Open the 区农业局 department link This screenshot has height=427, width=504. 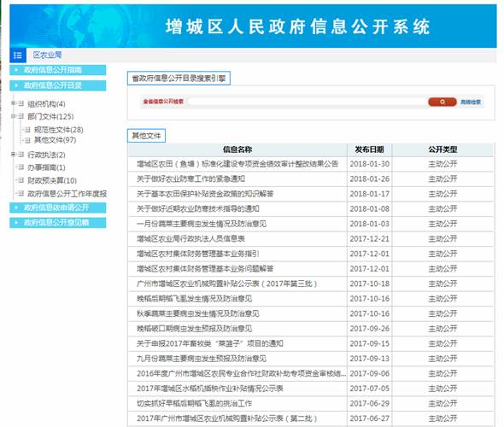point(47,55)
